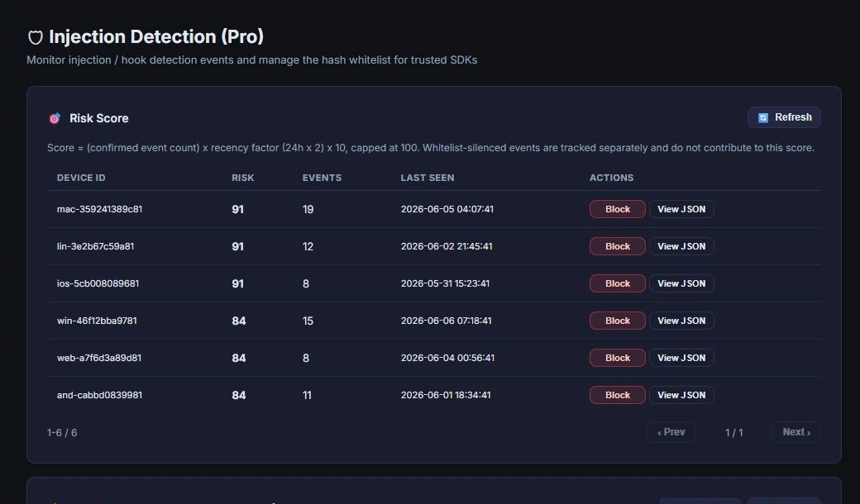Go to previous page with Prev

tap(671, 432)
